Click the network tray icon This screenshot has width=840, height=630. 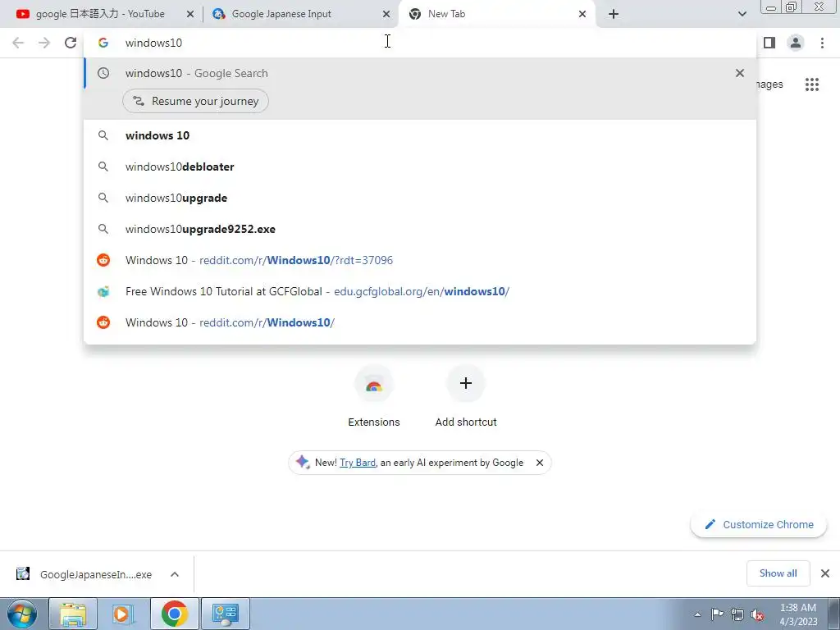[x=737, y=614]
